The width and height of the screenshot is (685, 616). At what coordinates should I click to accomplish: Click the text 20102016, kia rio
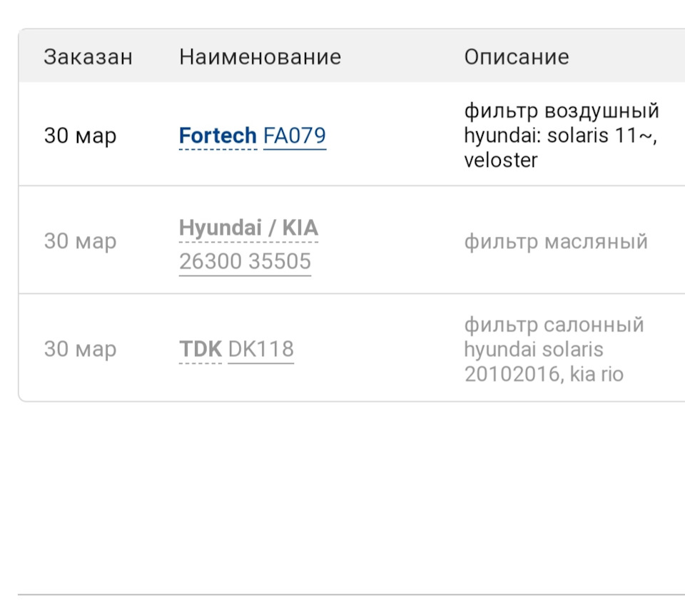click(544, 373)
